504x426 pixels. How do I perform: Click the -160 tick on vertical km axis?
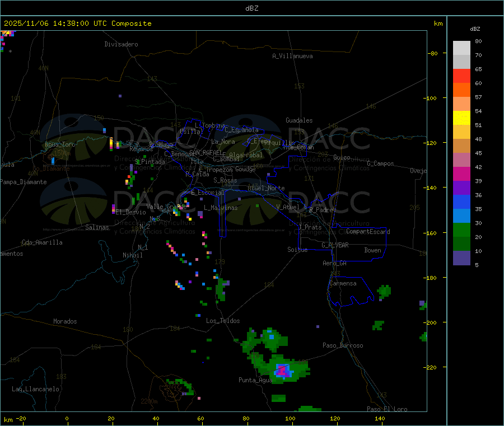(430, 233)
